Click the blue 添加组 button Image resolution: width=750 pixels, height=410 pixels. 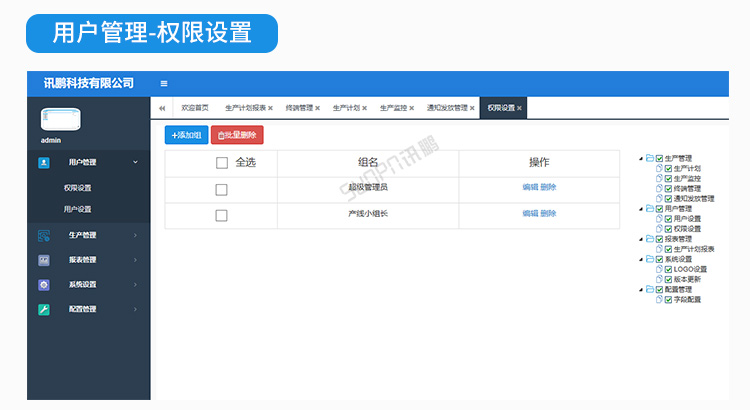187,135
